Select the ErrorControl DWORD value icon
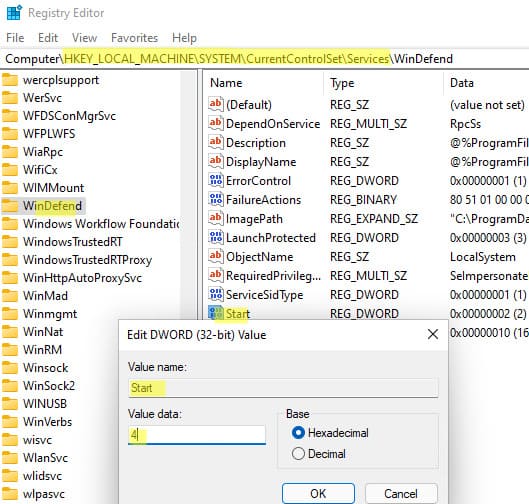The width and height of the screenshot is (529, 504). (216, 180)
